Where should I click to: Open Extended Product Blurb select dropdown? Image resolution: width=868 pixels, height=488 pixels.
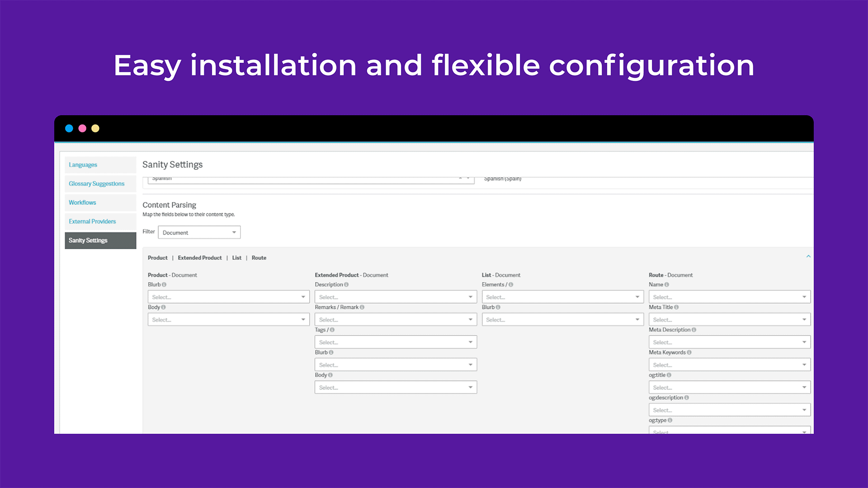[396, 365]
